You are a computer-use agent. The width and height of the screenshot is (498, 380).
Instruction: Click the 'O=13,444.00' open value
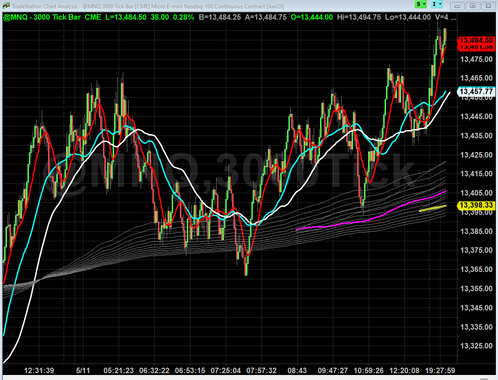point(312,17)
